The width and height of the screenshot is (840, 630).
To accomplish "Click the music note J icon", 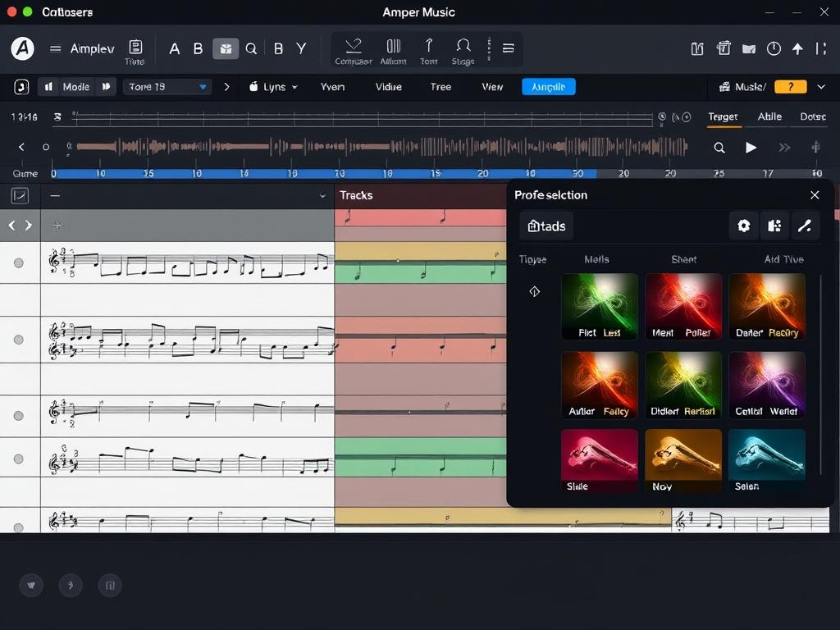I will (21, 87).
